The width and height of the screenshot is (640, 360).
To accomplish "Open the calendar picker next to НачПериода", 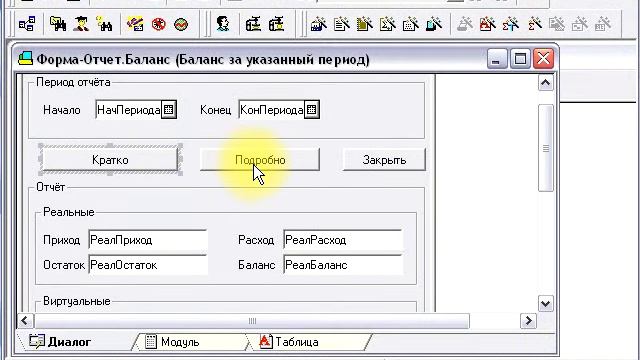I will [x=169, y=110].
